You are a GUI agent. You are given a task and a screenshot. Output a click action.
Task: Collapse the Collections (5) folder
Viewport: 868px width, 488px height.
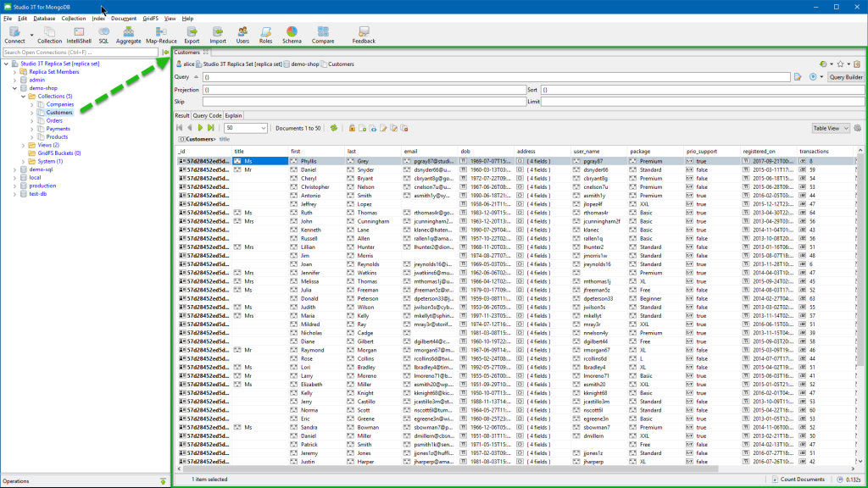[x=23, y=97]
